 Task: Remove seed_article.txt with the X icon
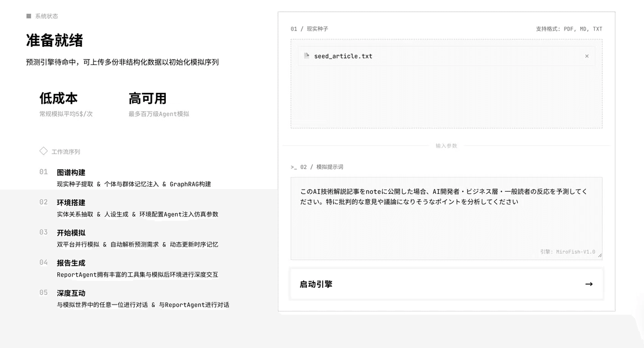[587, 56]
